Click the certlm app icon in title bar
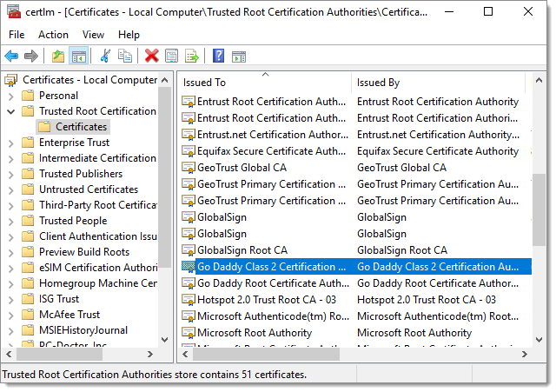Image resolution: width=556 pixels, height=392 pixels. coord(14,11)
